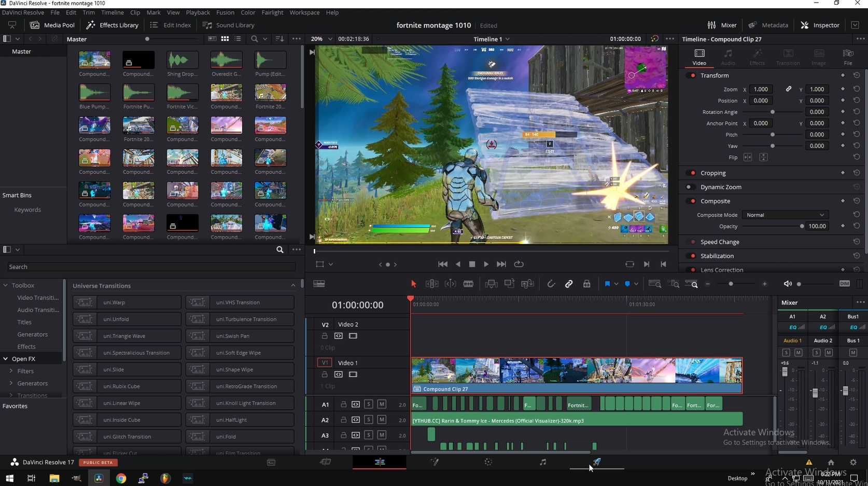Play the timeline forward
Viewport: 868px width, 486px height.
pos(486,264)
